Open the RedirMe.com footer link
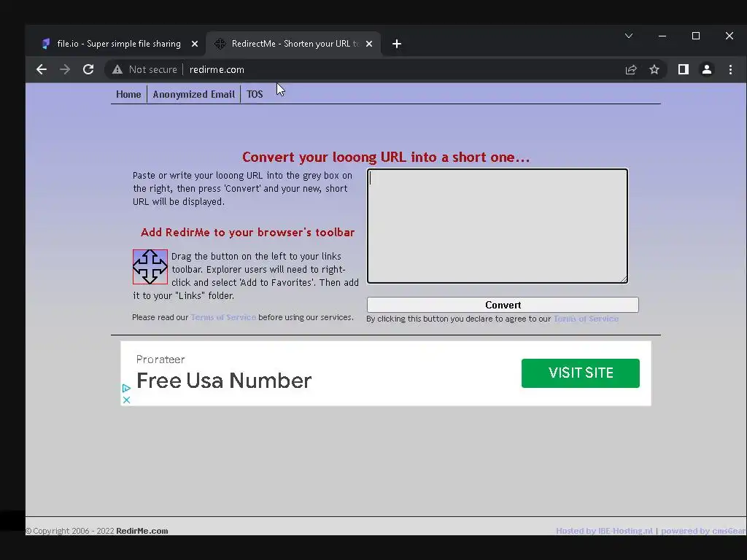The image size is (747, 560). coord(142,531)
